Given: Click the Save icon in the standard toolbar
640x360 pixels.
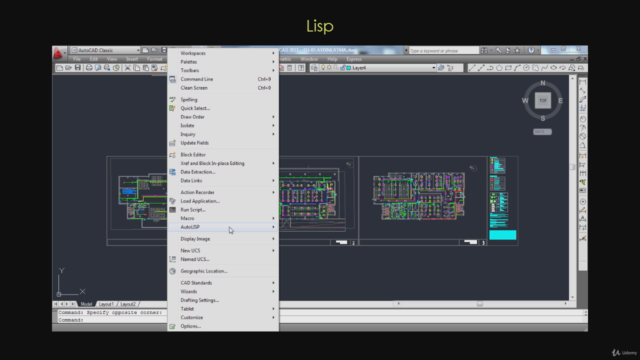Looking at the screenshot, I should pos(78,68).
